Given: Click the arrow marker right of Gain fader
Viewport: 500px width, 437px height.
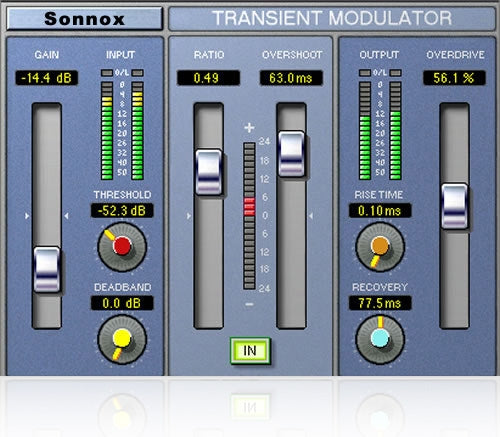Looking at the screenshot, I should coord(66,216).
